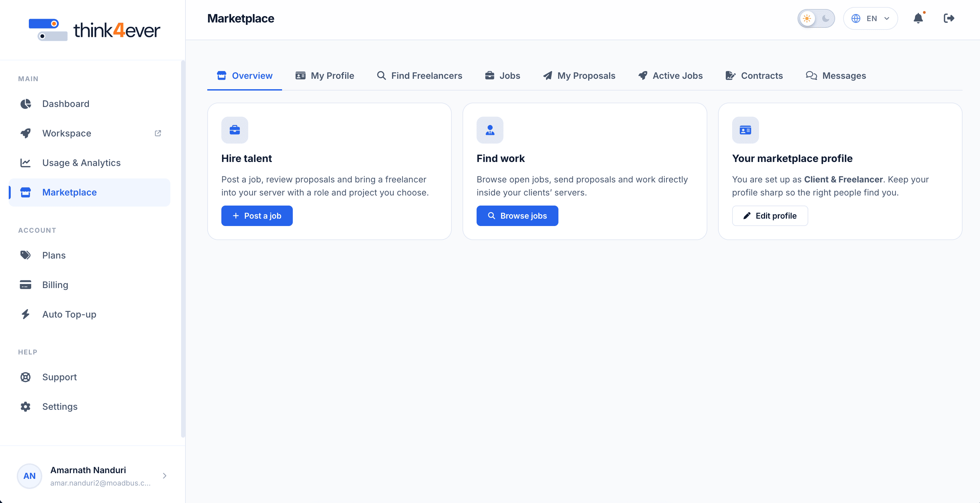The height and width of the screenshot is (503, 980).
Task: Select light mode sun toggle
Action: (x=807, y=18)
